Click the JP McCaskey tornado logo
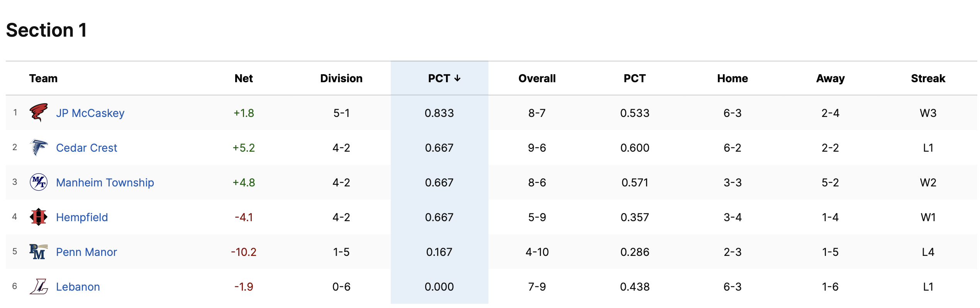Screen dimensions: 980x308 (39, 113)
